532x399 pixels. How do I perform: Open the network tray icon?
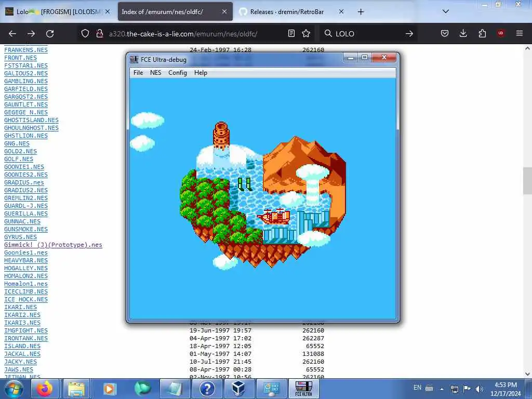click(x=454, y=389)
